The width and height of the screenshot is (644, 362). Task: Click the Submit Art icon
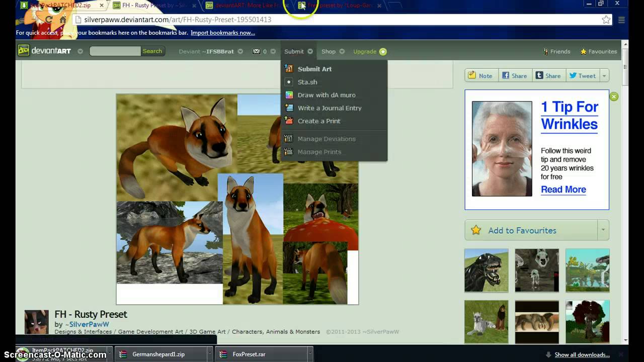[289, 69]
